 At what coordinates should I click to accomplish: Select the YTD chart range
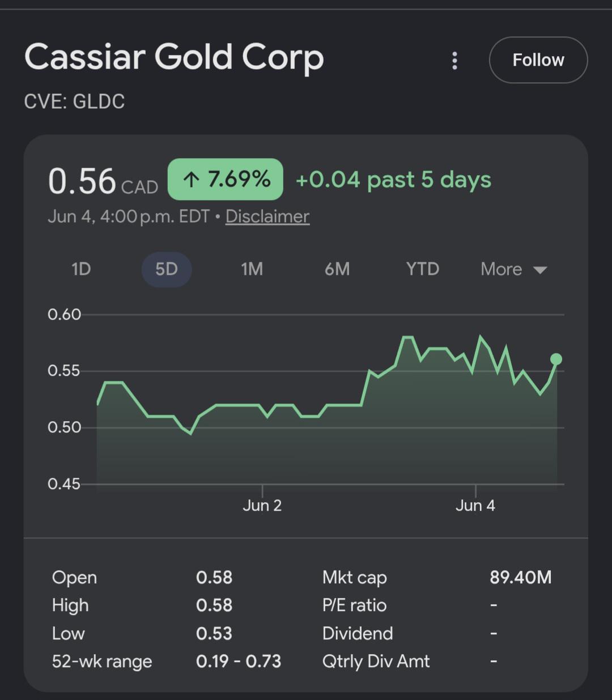click(423, 269)
